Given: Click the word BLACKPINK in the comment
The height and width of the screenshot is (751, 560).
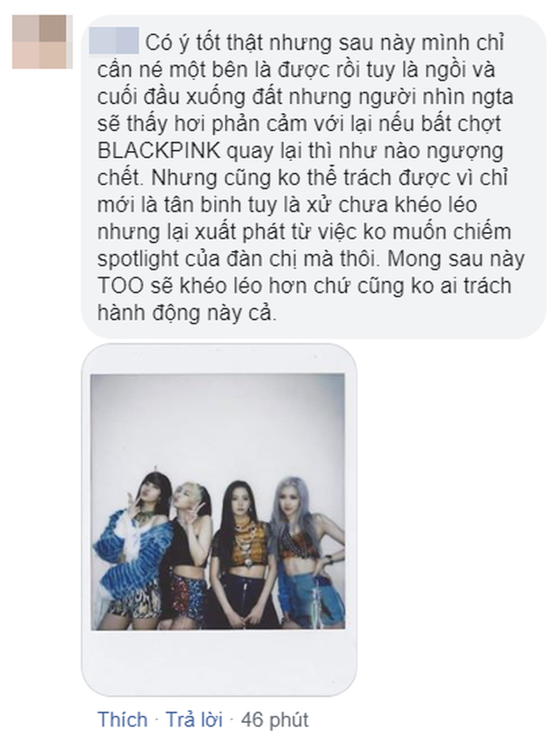Looking at the screenshot, I should click(159, 151).
